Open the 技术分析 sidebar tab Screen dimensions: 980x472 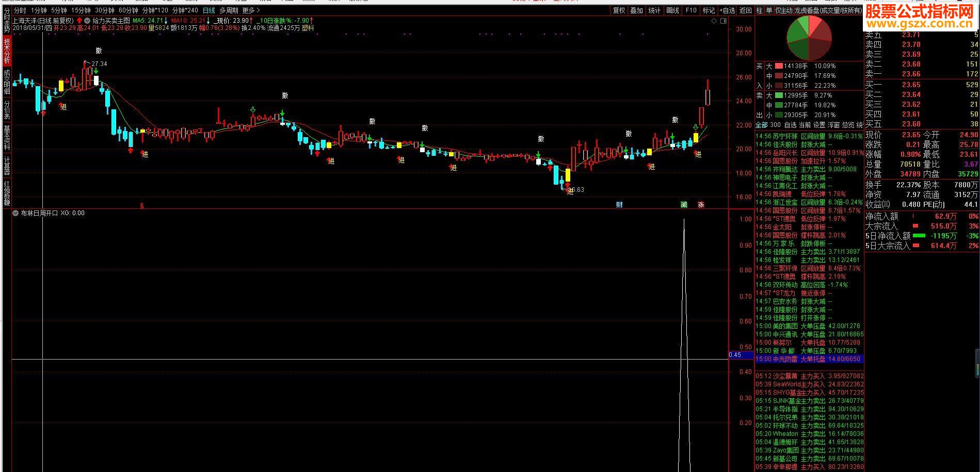click(x=7, y=51)
